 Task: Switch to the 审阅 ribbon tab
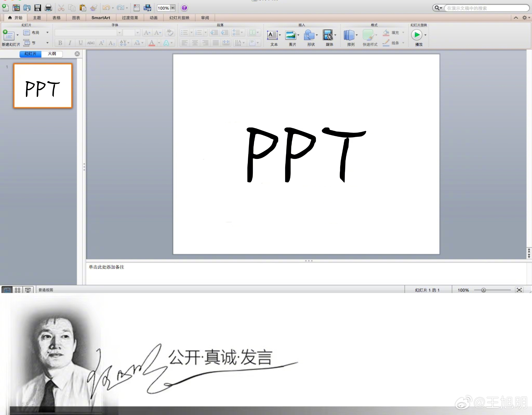point(205,18)
